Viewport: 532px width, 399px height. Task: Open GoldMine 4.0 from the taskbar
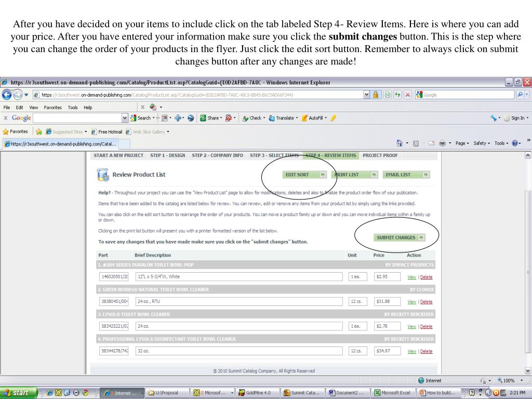point(258,393)
